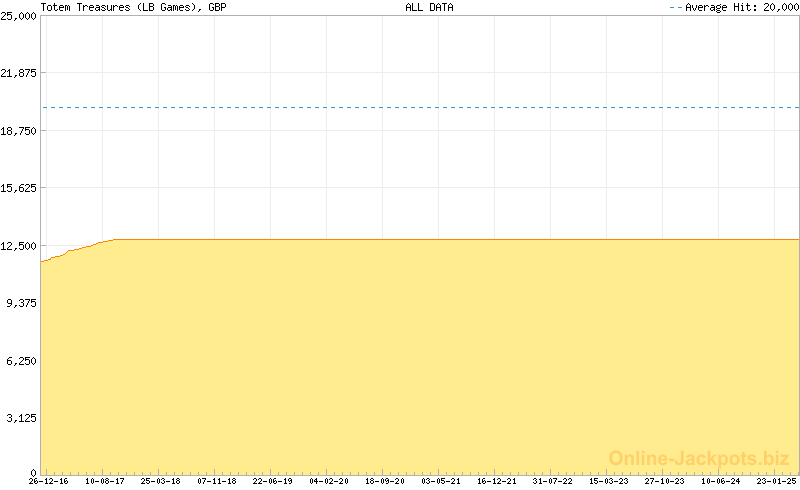
Task: Select the 03-05-21 date marker
Action: tap(440, 481)
